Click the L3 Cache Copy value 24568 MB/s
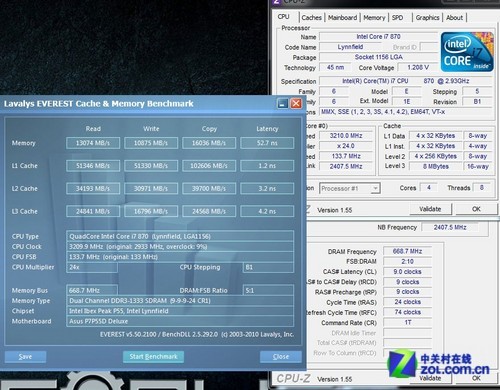The image size is (500, 390). (209, 211)
